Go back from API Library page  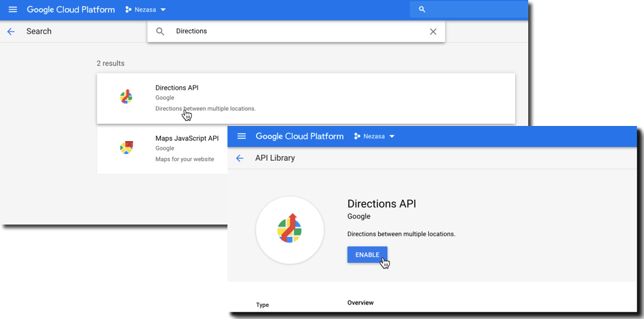(240, 158)
